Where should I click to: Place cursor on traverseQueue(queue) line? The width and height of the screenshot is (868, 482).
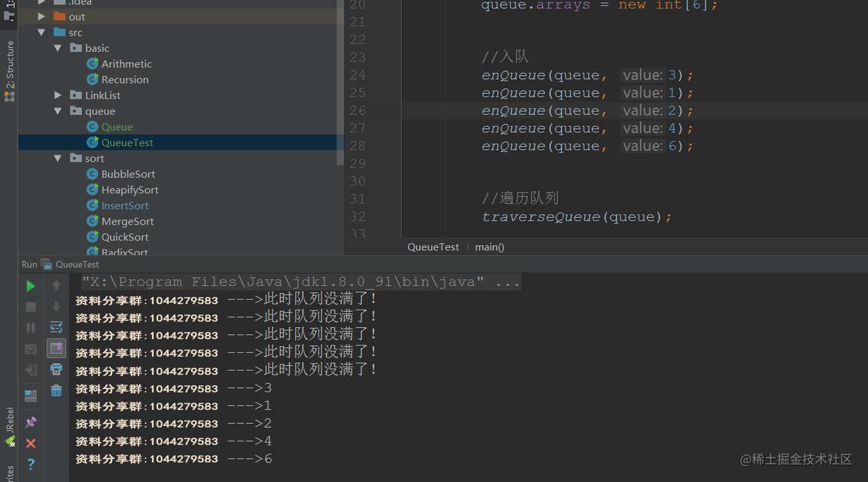pyautogui.click(x=577, y=216)
